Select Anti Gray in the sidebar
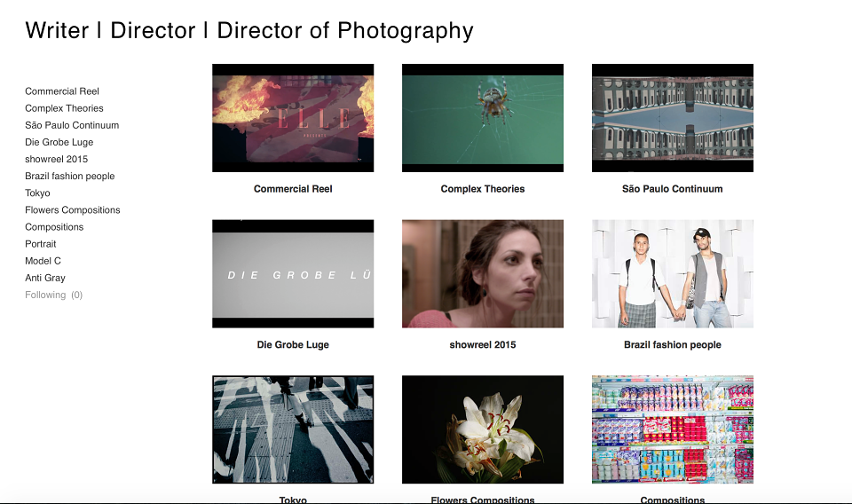The height and width of the screenshot is (504, 852). [45, 278]
